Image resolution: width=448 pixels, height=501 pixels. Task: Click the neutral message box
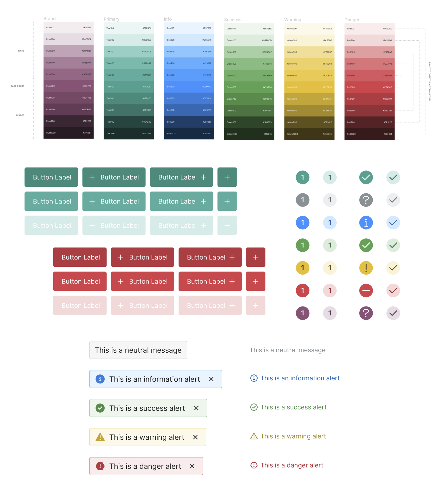click(138, 350)
